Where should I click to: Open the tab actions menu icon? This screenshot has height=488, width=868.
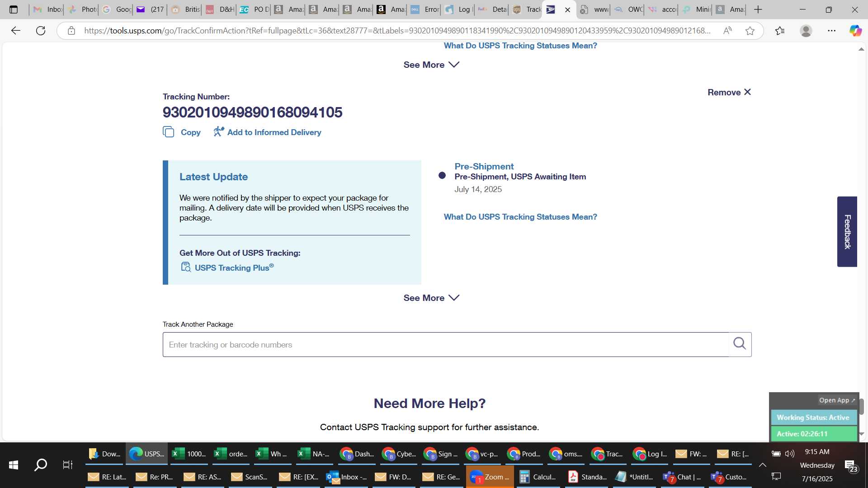click(14, 9)
